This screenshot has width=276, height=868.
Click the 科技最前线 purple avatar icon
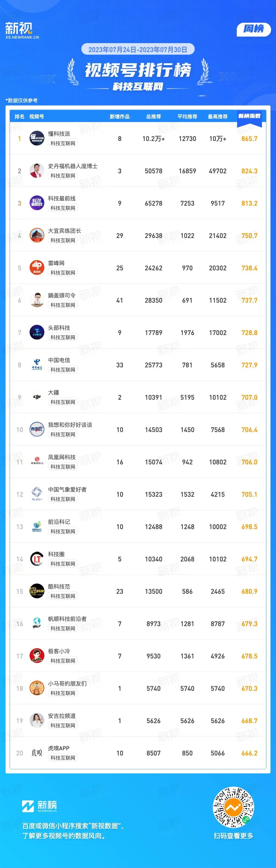click(37, 203)
